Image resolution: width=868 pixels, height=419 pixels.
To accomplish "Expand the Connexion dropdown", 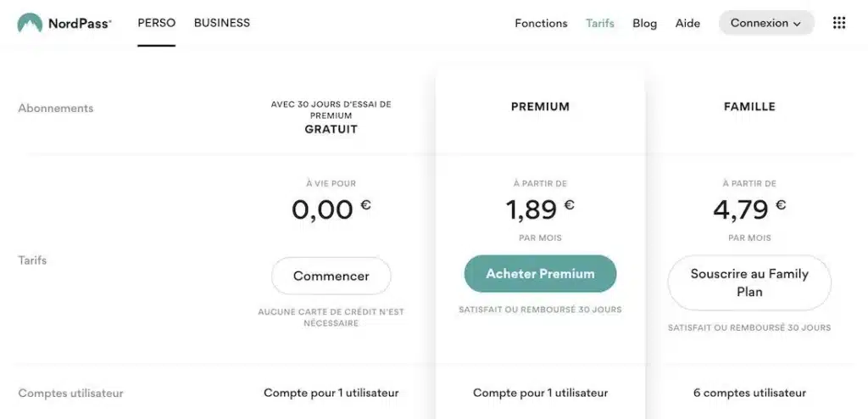I will pyautogui.click(x=766, y=23).
